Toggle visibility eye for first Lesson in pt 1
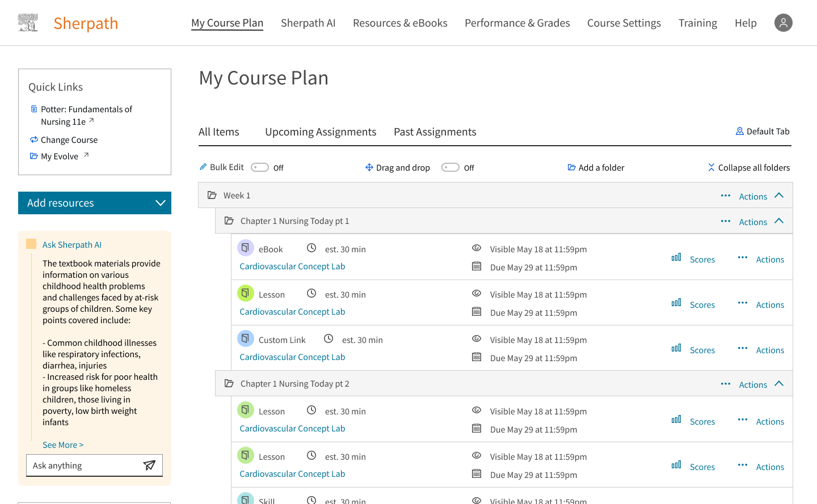 tap(477, 293)
